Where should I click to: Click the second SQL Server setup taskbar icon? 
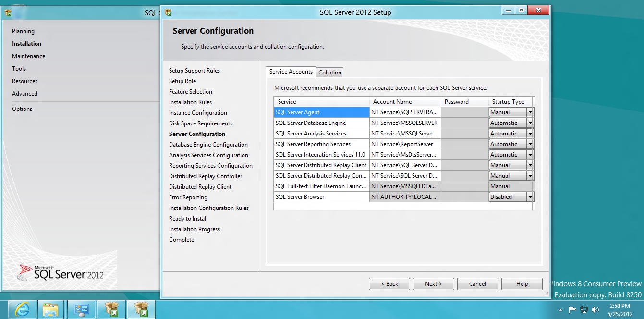tap(141, 310)
